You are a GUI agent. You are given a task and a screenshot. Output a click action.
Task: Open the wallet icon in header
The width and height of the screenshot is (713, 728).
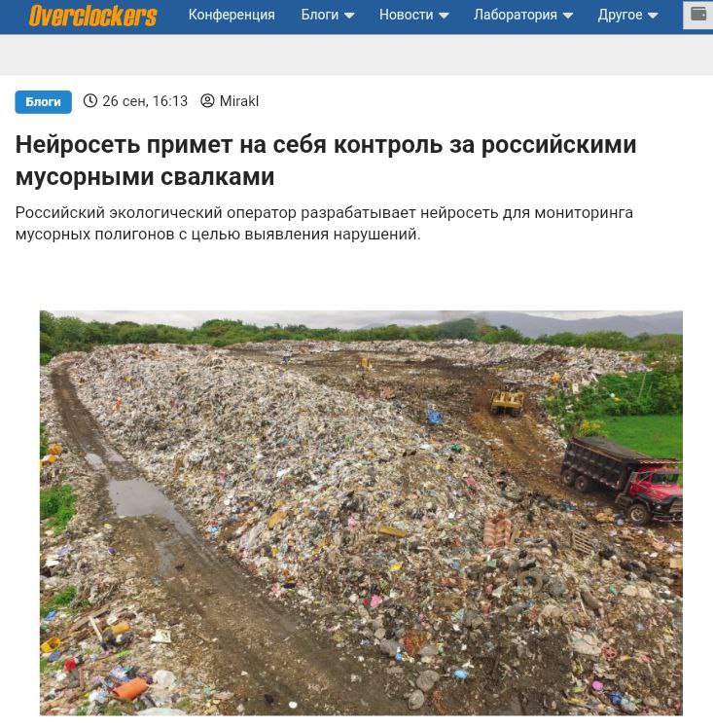click(698, 15)
